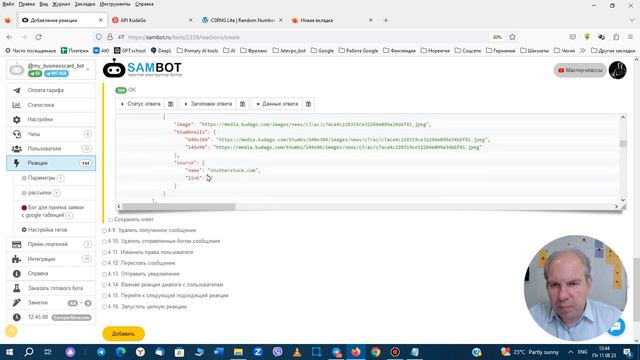640x360 pixels.
Task: Open Заказать готового бота item
Action: (x=51, y=288)
